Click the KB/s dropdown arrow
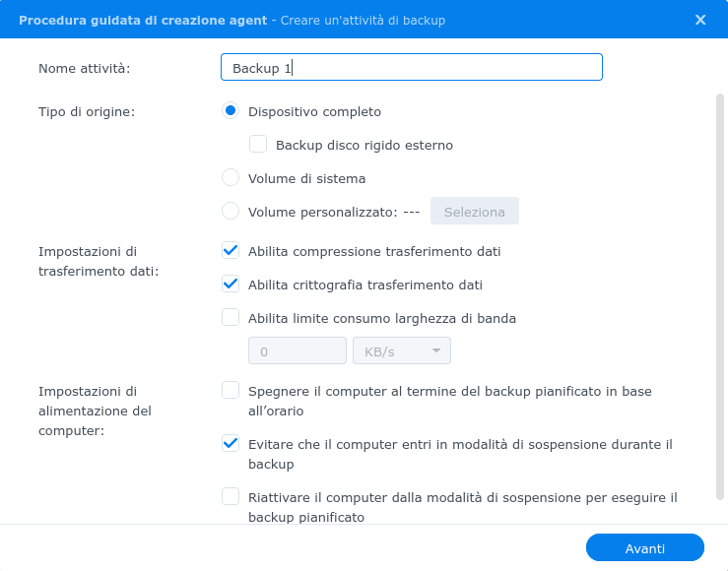Screen dimensions: 728x571 (436, 350)
